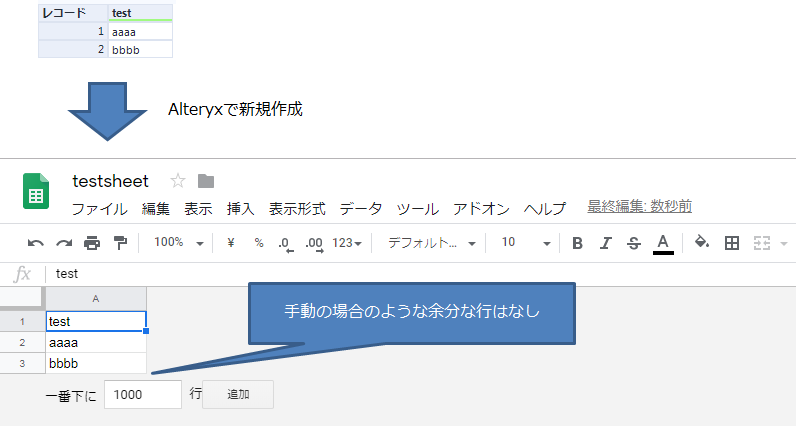Click the レコード header in Alteryx table
The height and width of the screenshot is (426, 796).
pyautogui.click(x=73, y=13)
